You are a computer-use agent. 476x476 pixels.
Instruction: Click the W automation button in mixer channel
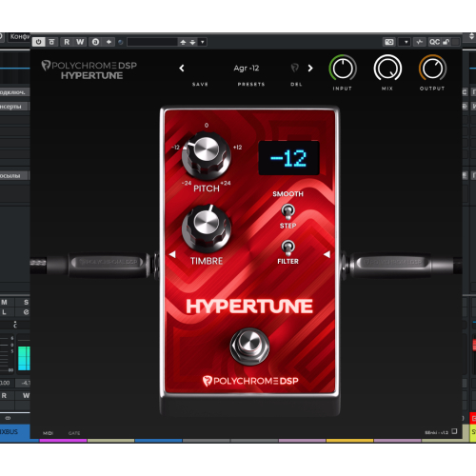tap(26, 396)
